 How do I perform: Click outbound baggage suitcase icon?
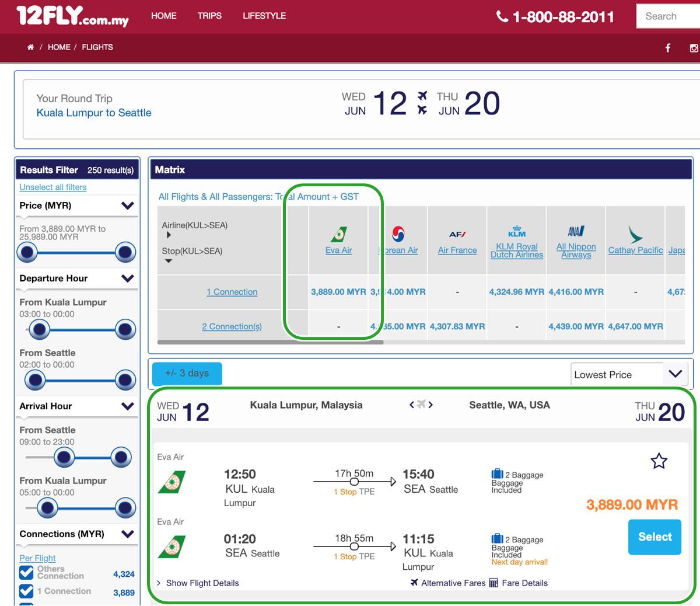coord(497,473)
